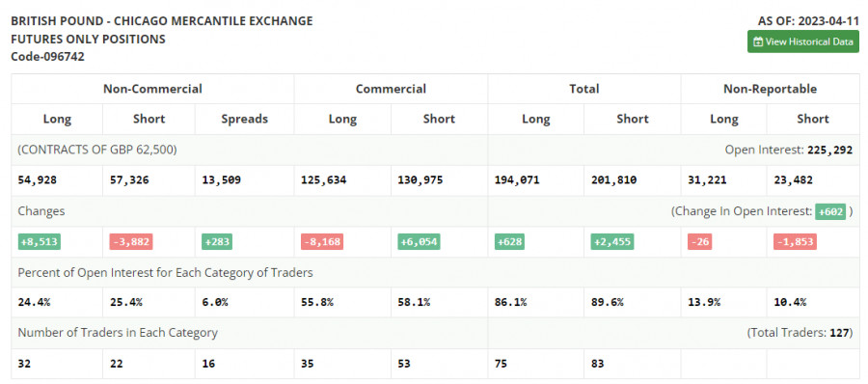This screenshot has height=384, width=868.
Task: Click the Code-096742 text
Action: 47,57
